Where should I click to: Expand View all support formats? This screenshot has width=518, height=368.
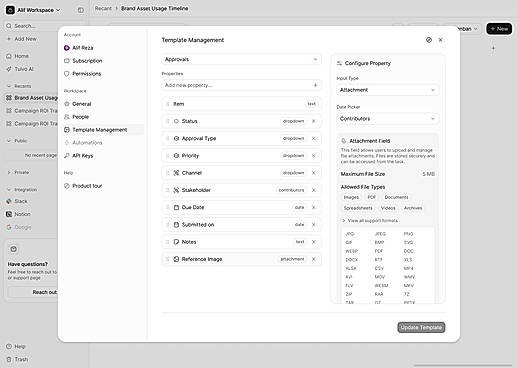(x=370, y=221)
